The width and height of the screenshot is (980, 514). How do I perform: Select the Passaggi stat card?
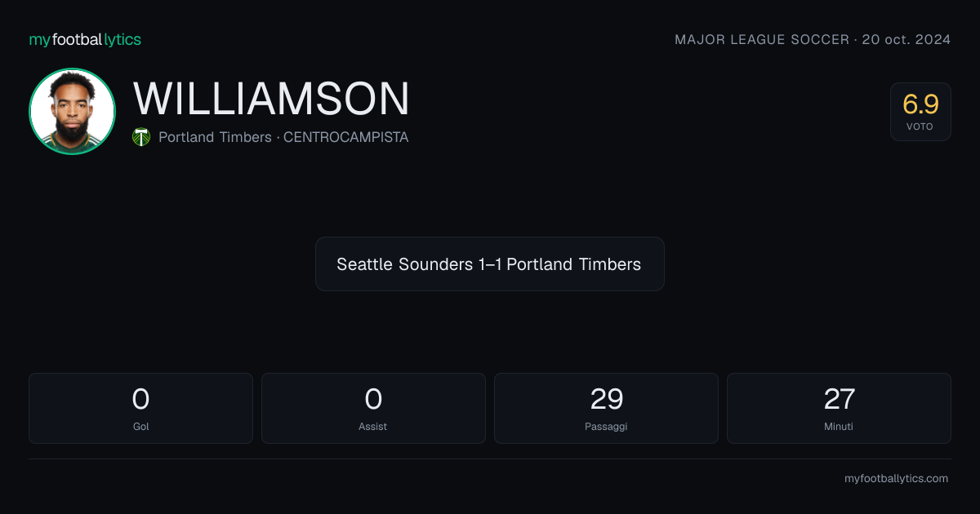pos(606,408)
